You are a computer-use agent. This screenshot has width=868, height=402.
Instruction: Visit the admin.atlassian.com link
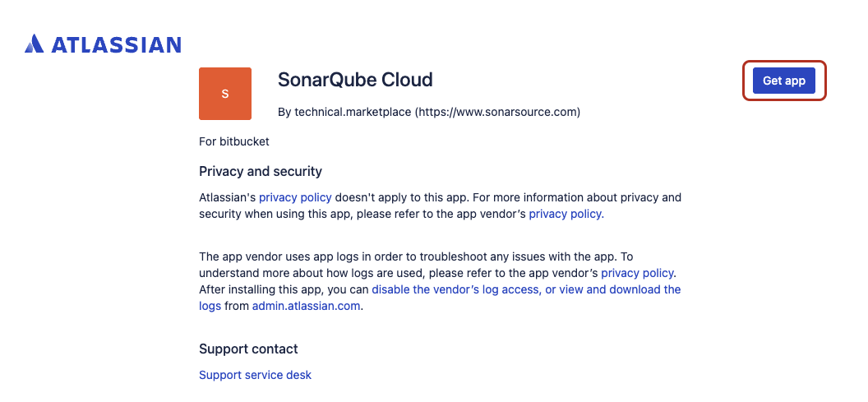point(306,306)
